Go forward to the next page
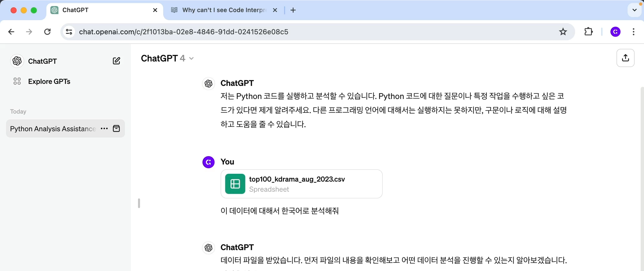This screenshot has width=644, height=271. 29,32
